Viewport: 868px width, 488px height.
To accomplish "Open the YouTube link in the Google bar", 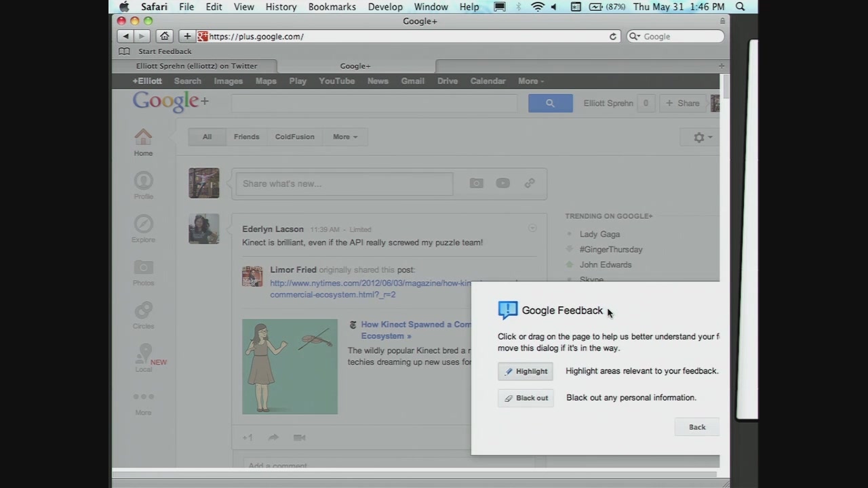I will pos(337,81).
